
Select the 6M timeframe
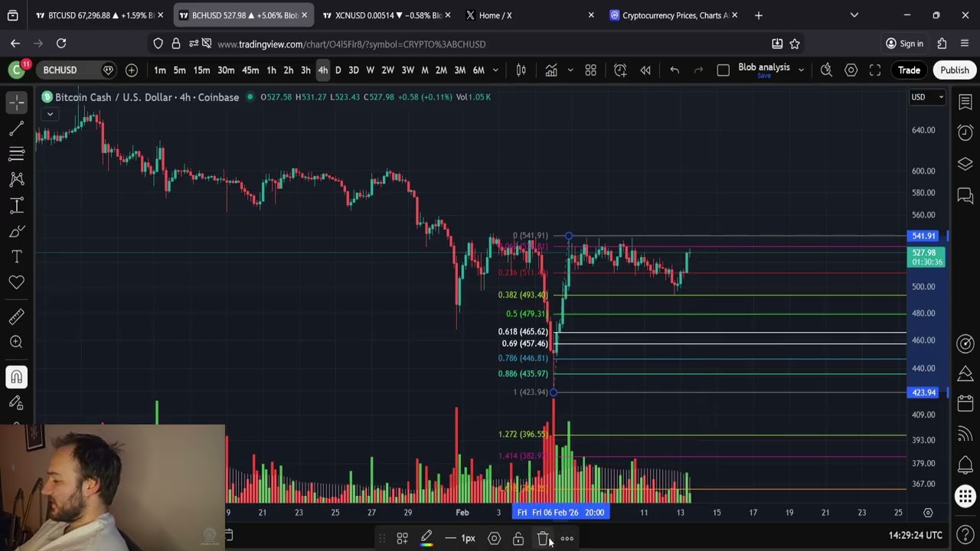click(x=479, y=70)
